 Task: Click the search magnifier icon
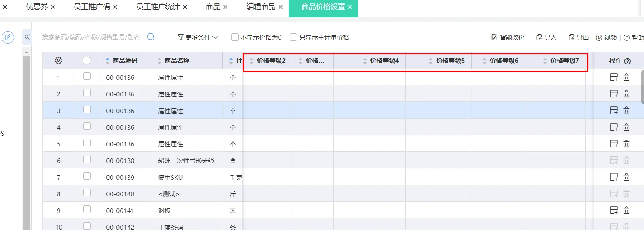click(151, 37)
